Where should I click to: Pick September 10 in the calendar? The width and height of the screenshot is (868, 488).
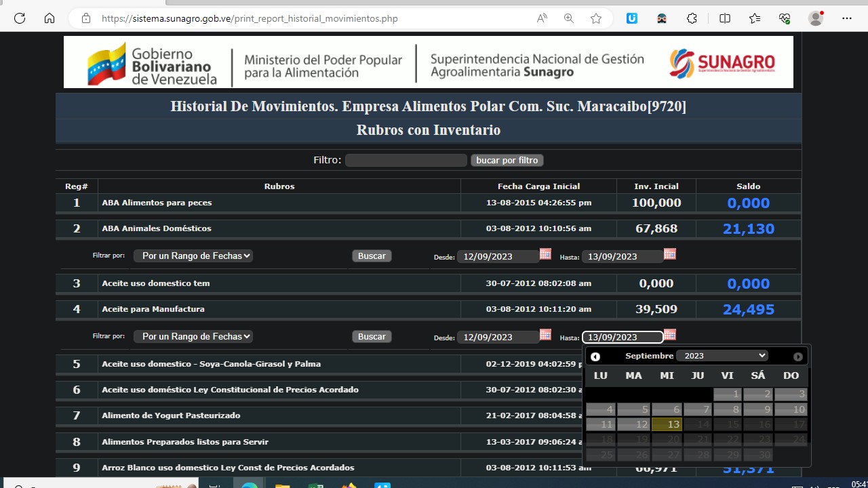pyautogui.click(x=791, y=409)
